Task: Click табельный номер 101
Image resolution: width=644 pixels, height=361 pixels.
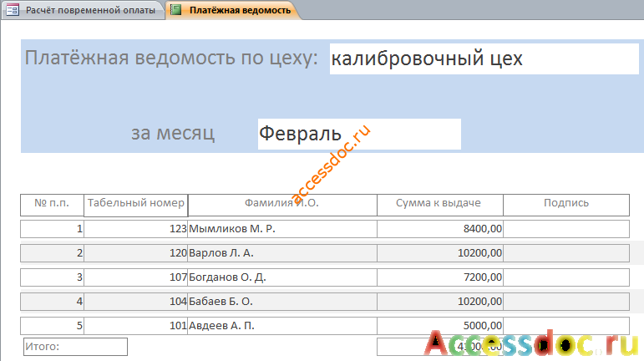Action: tap(136, 326)
